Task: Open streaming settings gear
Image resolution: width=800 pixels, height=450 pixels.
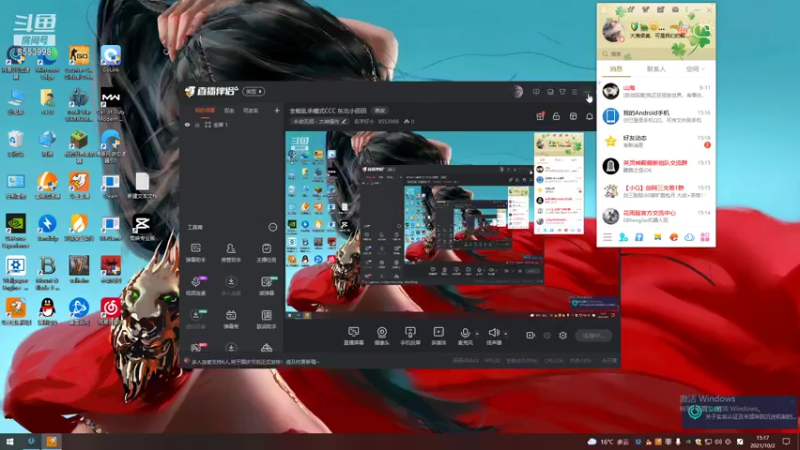Action: click(563, 335)
